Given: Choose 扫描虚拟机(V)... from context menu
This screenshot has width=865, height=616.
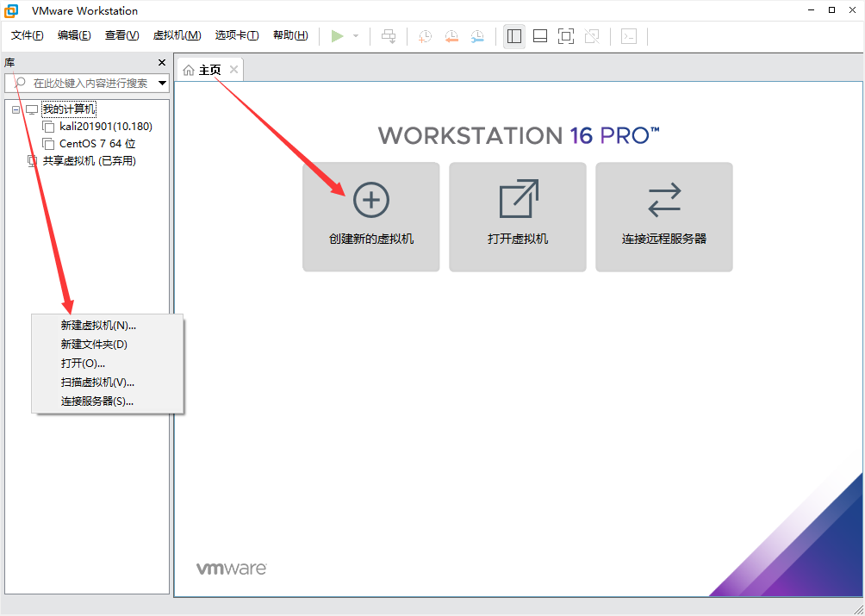Looking at the screenshot, I should point(108,383).
